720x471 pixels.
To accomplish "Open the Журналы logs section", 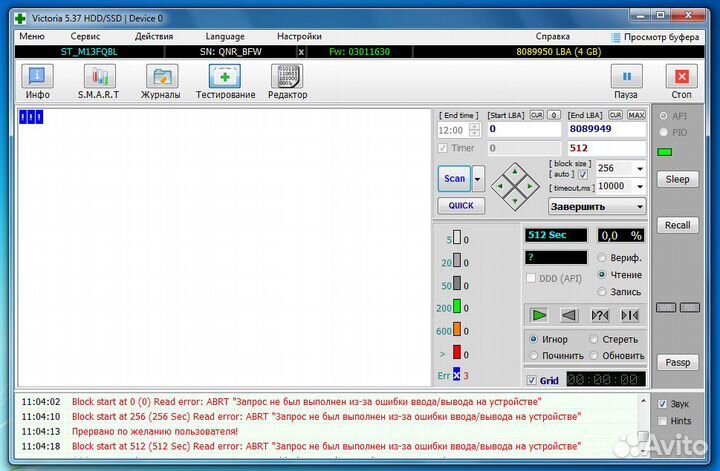I will coord(161,82).
